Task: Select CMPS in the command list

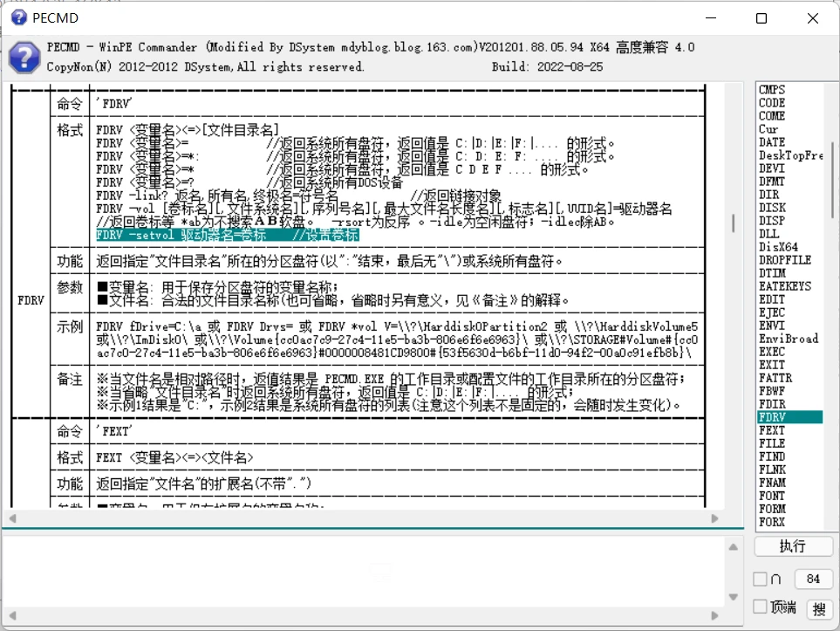Action: (x=772, y=90)
